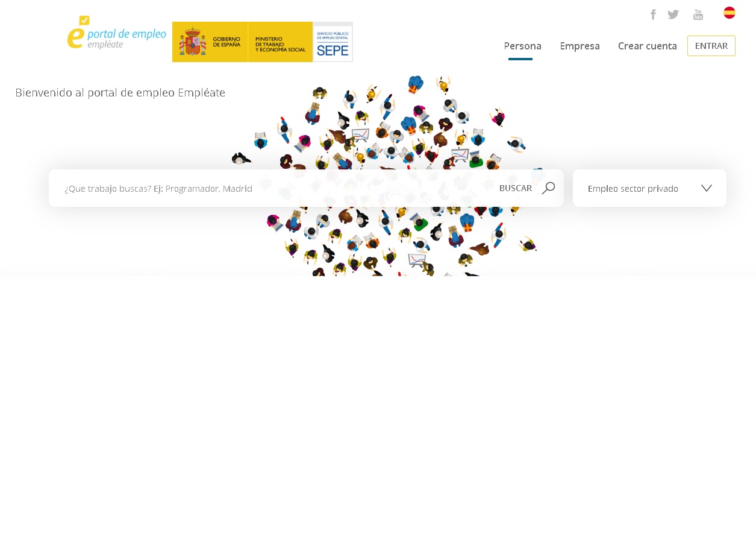Image resolution: width=756 pixels, height=533 pixels.
Task: Click the Gobierno de España text label
Action: 226,42
